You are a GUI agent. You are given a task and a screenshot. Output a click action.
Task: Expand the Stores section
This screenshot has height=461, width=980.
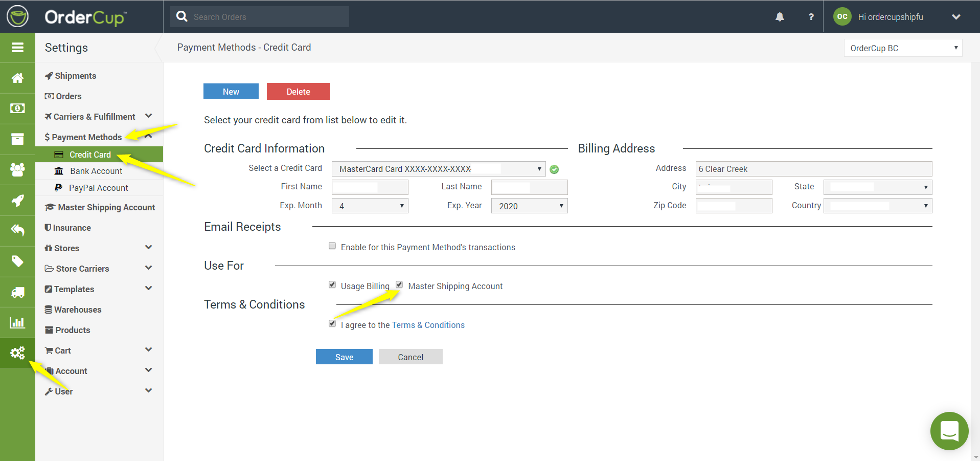[x=148, y=248]
